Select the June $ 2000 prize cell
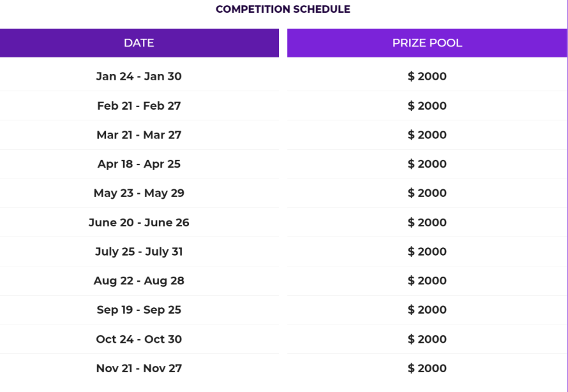568x392 pixels. coord(427,222)
